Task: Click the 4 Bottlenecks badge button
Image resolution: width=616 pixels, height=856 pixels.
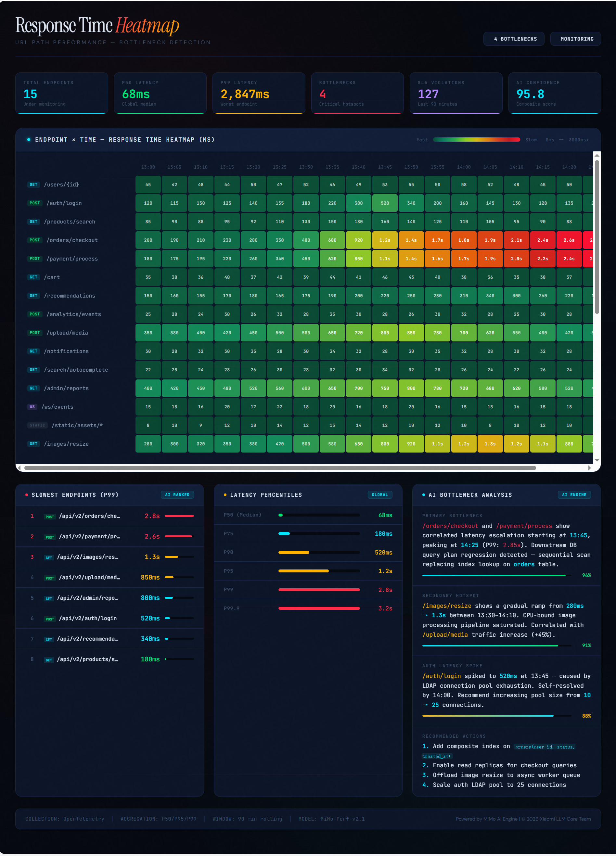Action: pyautogui.click(x=514, y=39)
